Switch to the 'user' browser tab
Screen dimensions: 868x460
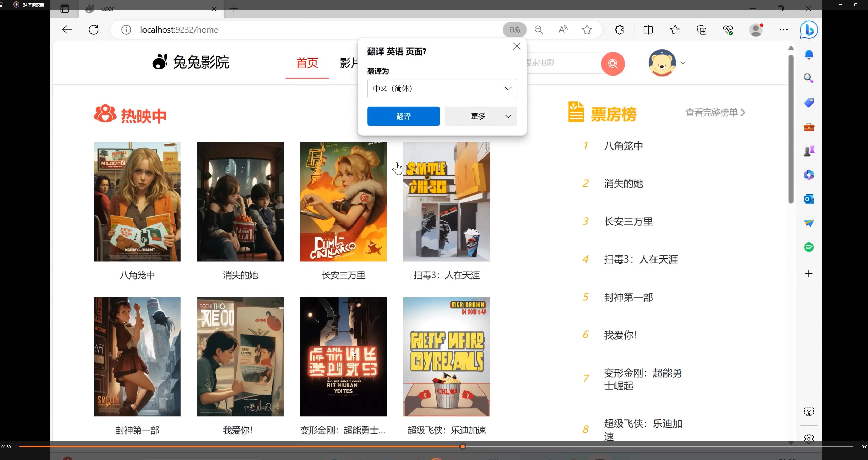(x=151, y=9)
